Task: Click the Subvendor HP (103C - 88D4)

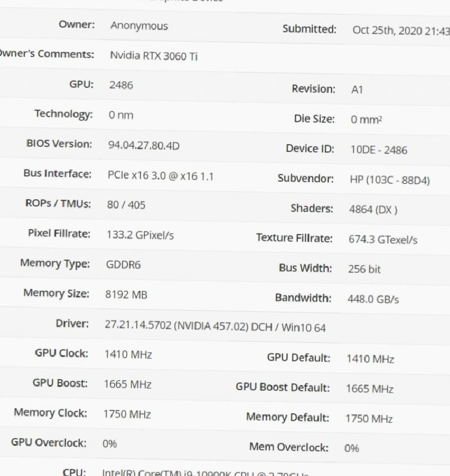Action: coord(390,180)
